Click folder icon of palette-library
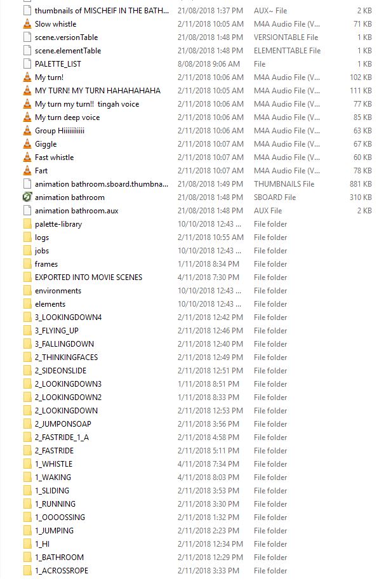Viewport: 384px width, 588px height. pyautogui.click(x=27, y=224)
